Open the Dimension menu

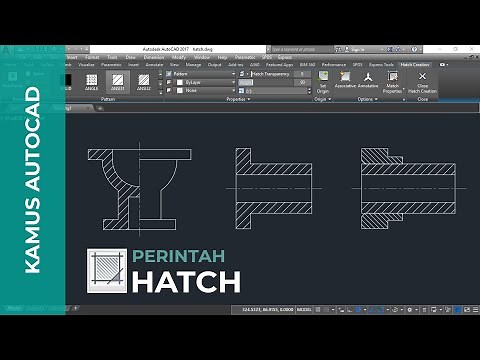[154, 57]
